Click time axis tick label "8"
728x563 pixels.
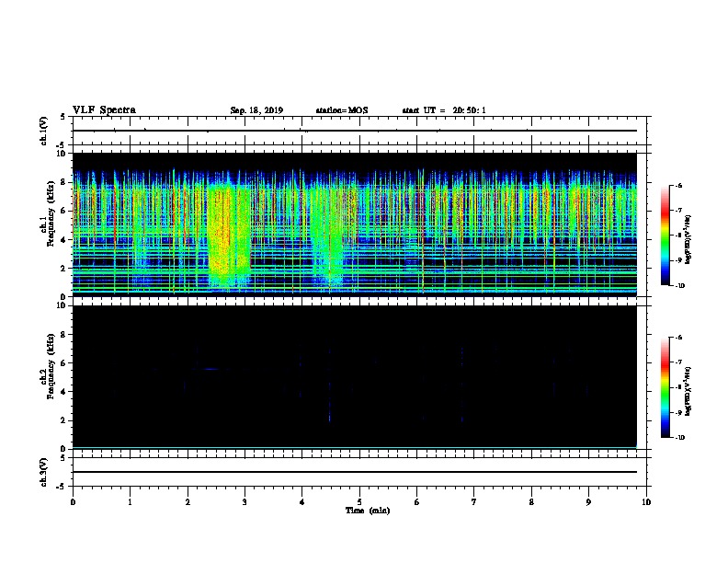[531, 502]
